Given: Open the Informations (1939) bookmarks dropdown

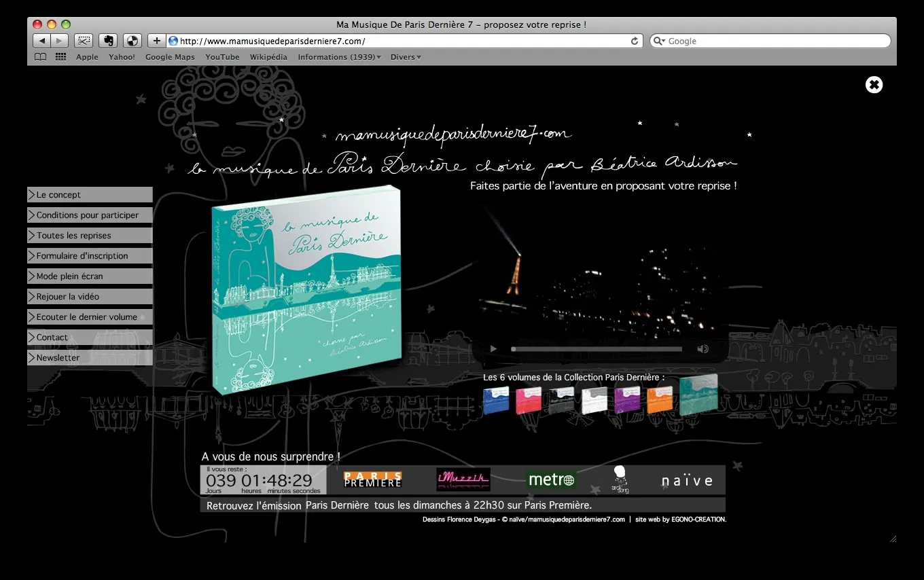Looking at the screenshot, I should pyautogui.click(x=339, y=57).
